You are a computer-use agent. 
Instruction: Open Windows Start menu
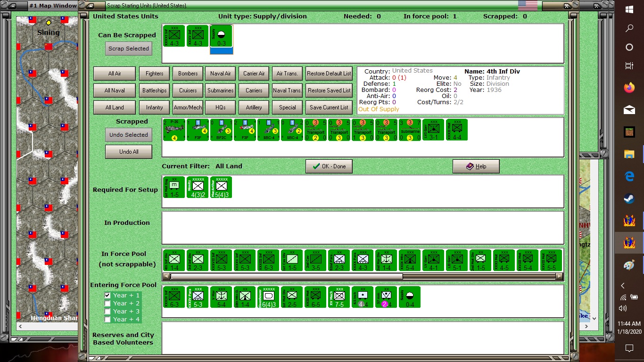pos(629,9)
